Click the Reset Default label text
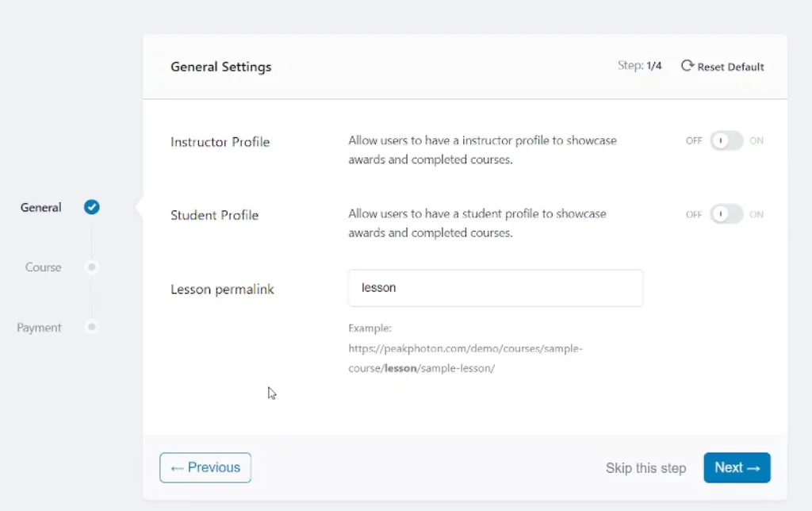This screenshot has width=812, height=511. [730, 67]
